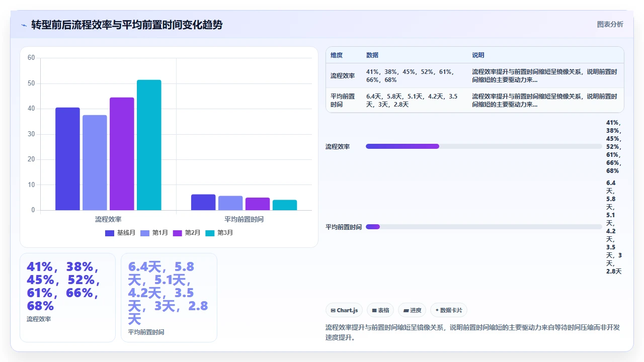
Task: Click the 流程效率 axis label in the chart
Action: [x=108, y=219]
